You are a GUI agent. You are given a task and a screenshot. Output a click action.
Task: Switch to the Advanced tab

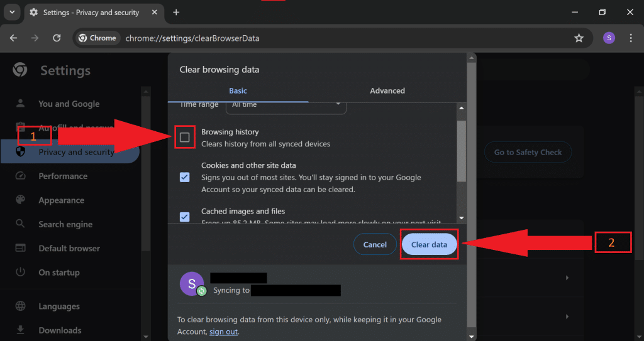387,90
